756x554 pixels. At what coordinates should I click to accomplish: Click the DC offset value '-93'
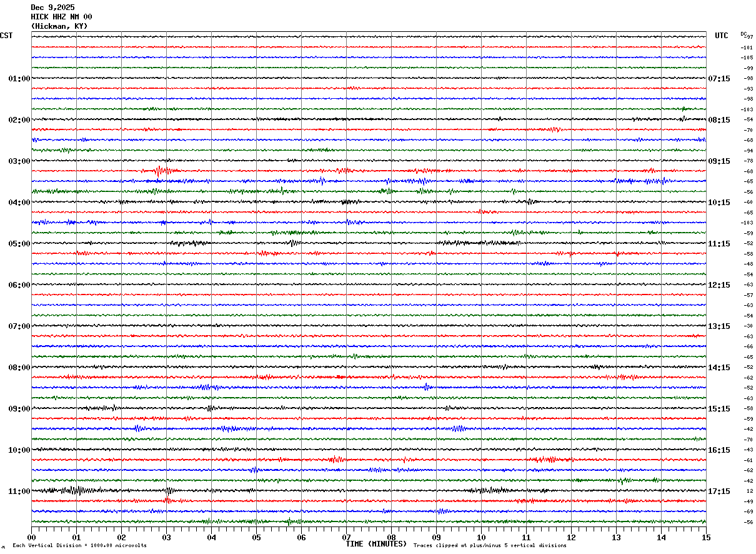pos(749,89)
